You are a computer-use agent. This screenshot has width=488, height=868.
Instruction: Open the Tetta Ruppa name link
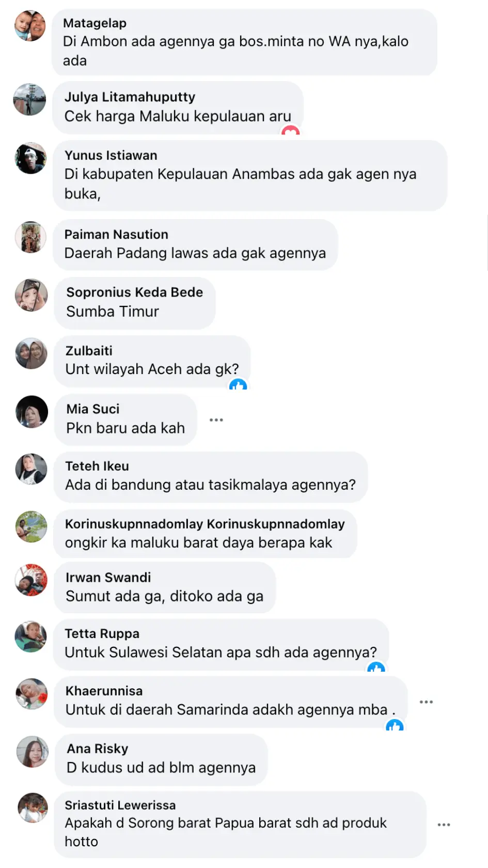[x=102, y=633]
